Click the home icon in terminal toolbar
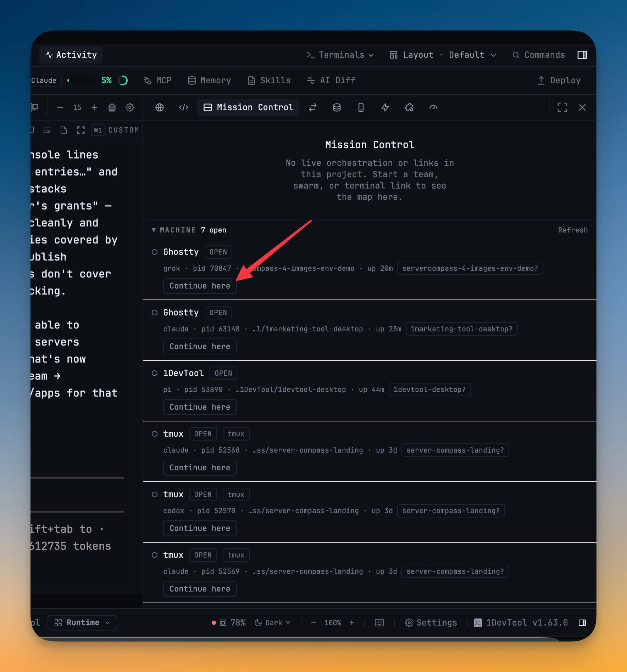The image size is (627, 672). 112,107
